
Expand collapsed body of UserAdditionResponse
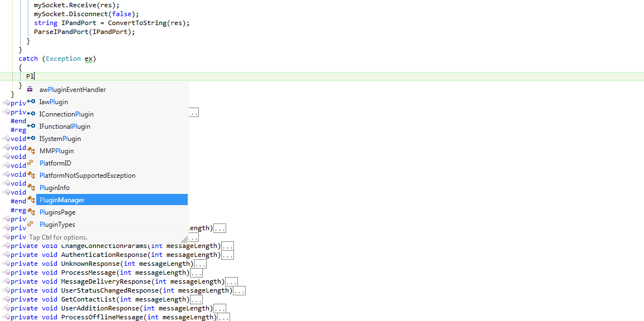(219, 309)
